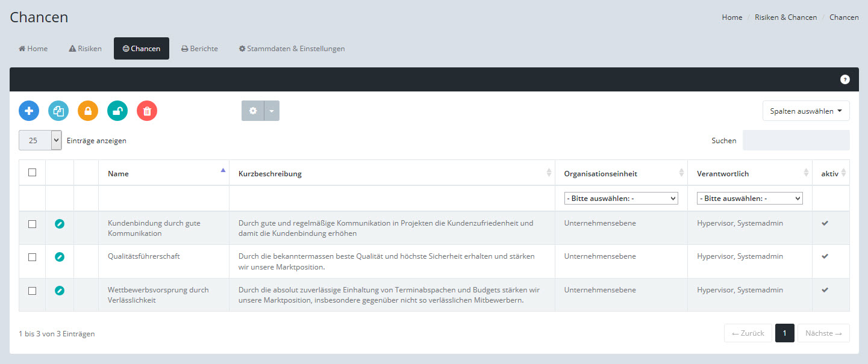Expand the Organisationseinheit filter dropdown
Screen dimensions: 868x364
[x=620, y=199]
